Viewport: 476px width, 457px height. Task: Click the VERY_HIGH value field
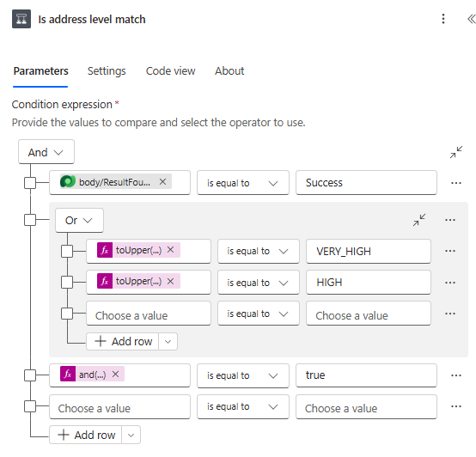pos(369,251)
